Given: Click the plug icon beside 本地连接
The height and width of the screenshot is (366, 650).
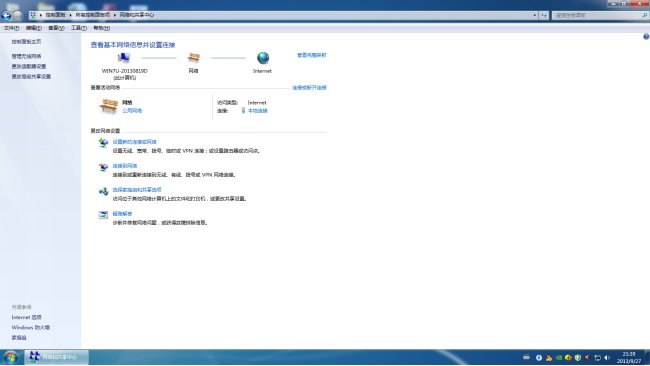Looking at the screenshot, I should tap(243, 111).
